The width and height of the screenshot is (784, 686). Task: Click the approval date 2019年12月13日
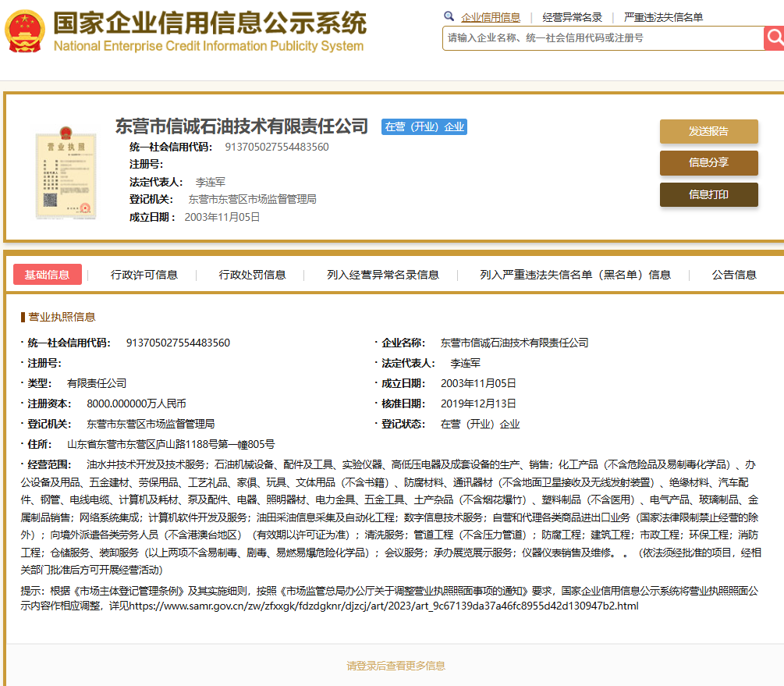pyautogui.click(x=478, y=403)
